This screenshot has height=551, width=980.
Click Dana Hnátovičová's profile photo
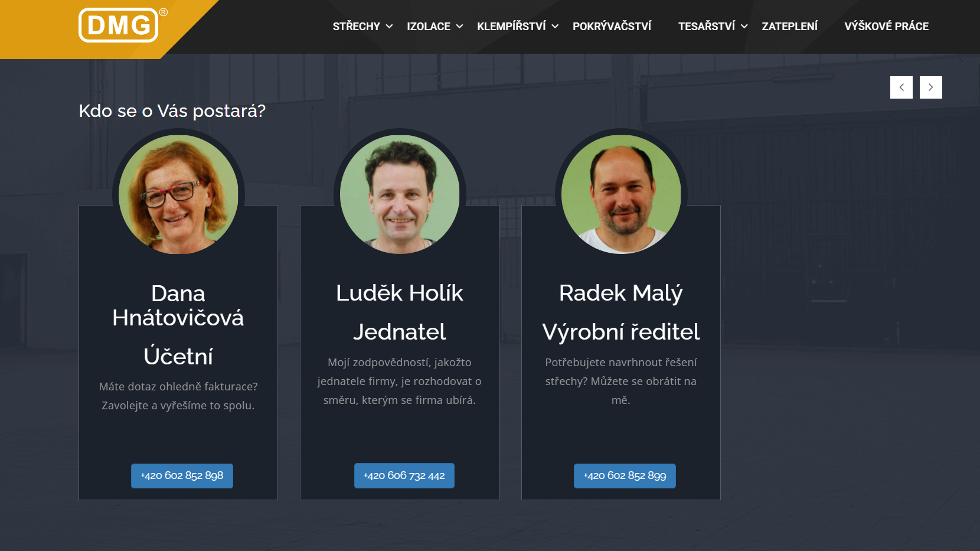(178, 194)
